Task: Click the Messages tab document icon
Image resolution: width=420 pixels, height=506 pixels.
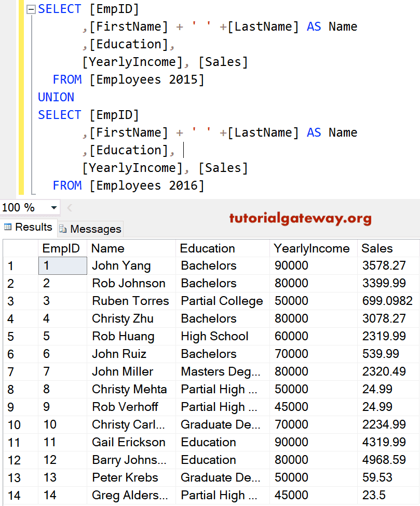Action: click(x=62, y=229)
